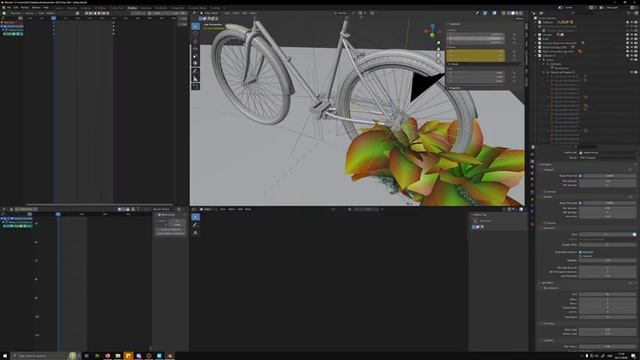Click the pan view hand icon in viewport
This screenshot has width=640, height=360.
point(438,49)
